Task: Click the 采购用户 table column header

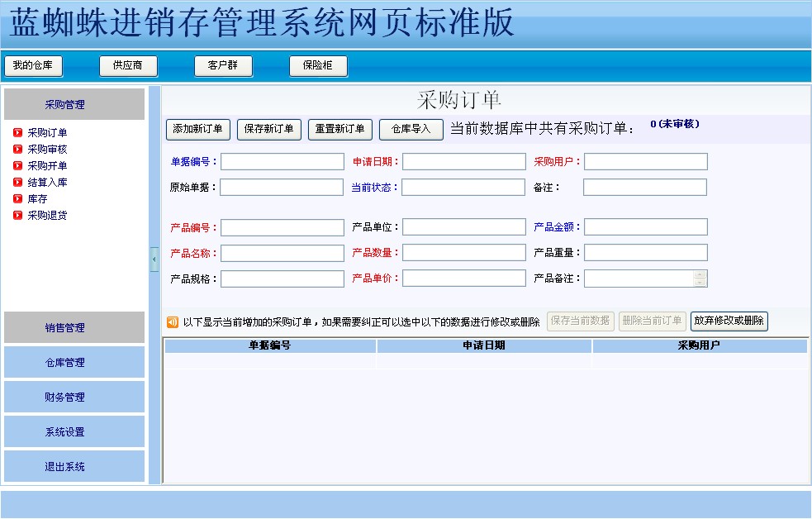Action: coord(700,345)
